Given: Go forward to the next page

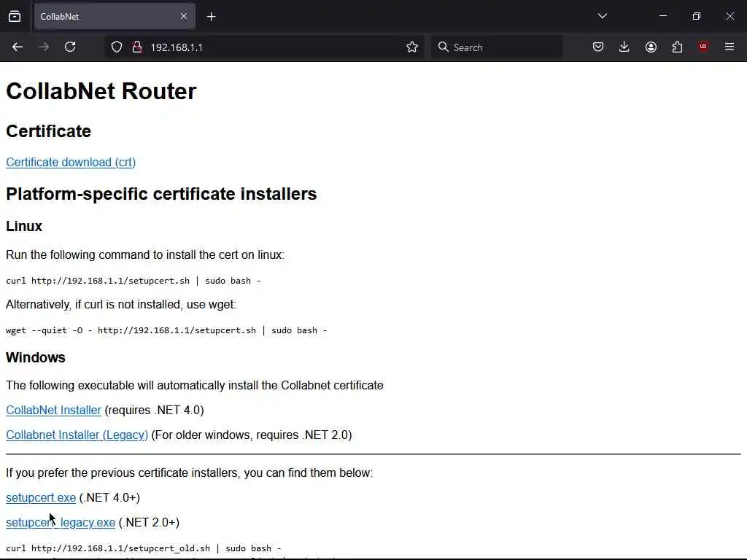Looking at the screenshot, I should [44, 47].
